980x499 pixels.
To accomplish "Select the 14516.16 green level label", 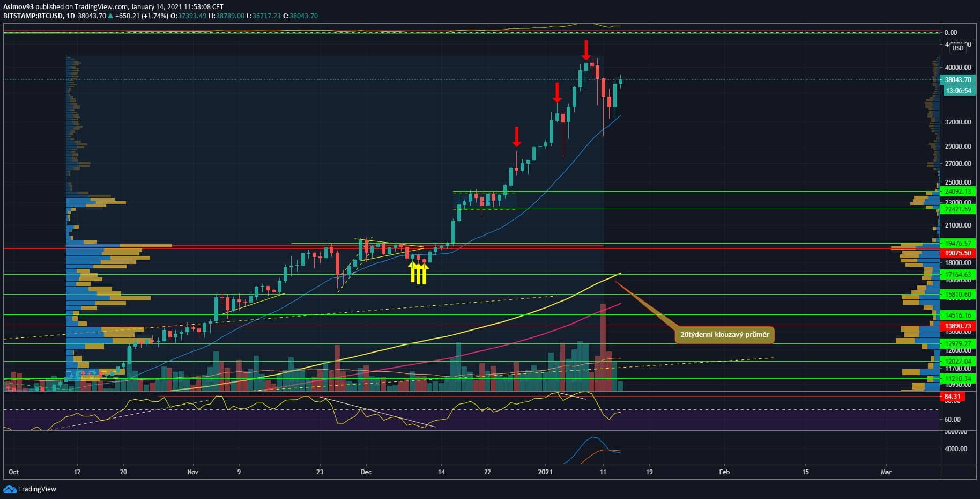I will pos(958,315).
